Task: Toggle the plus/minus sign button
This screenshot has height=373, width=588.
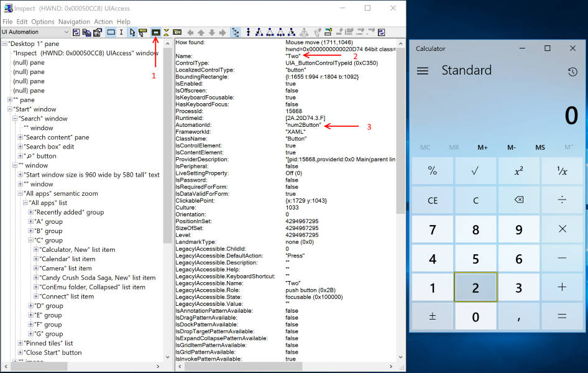Action: tap(433, 316)
